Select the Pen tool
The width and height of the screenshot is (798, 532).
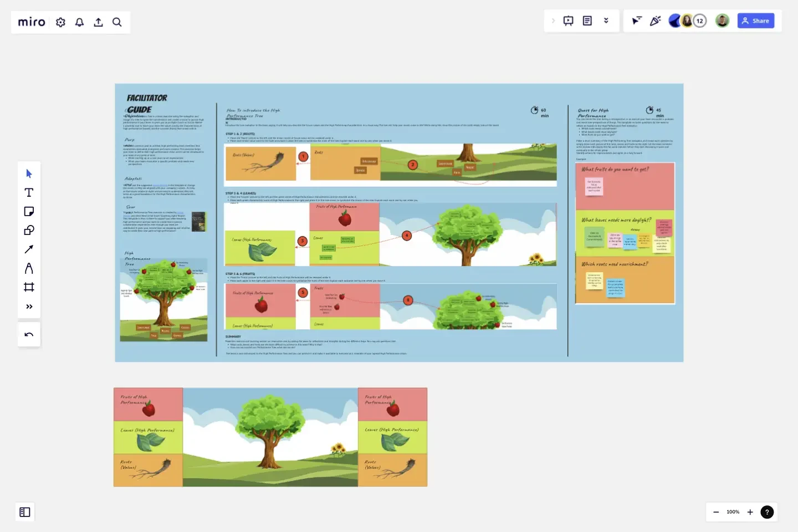pyautogui.click(x=29, y=268)
